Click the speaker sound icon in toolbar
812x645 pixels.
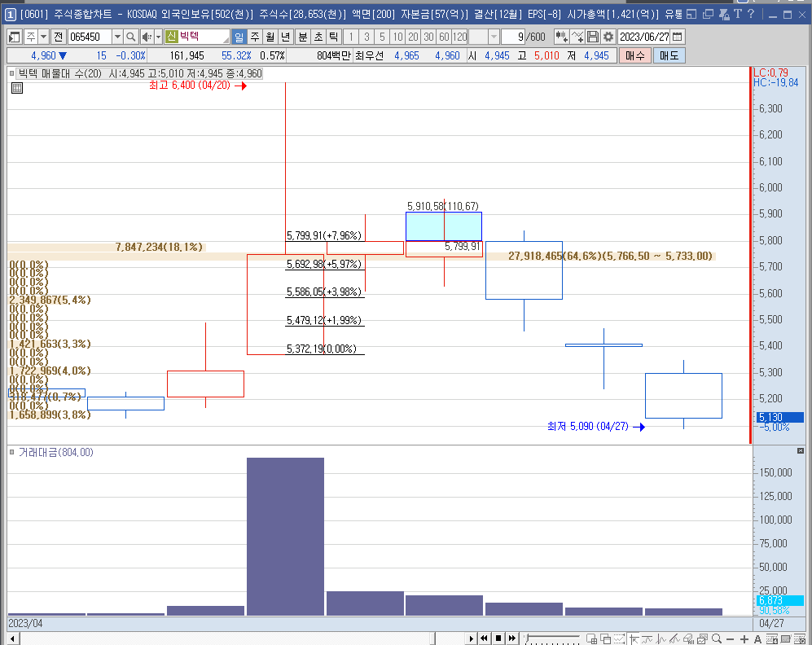tap(147, 37)
